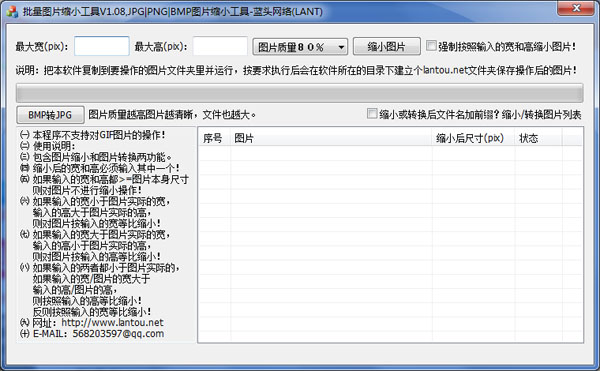600x371 pixels.
Task: Click the 说明 description line mentioning lantou.net
Action: point(296,70)
